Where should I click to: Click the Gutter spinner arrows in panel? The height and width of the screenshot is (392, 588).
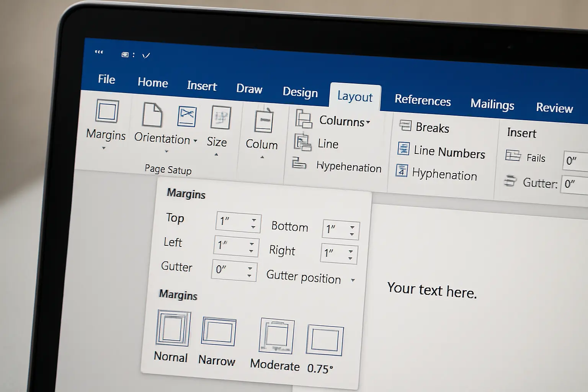pyautogui.click(x=250, y=272)
